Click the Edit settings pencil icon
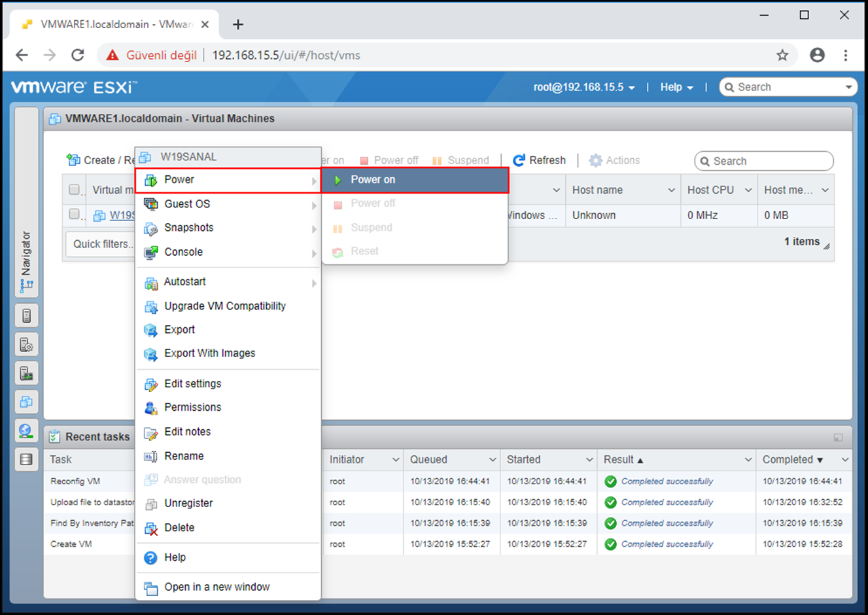This screenshot has height=615, width=868. click(150, 385)
